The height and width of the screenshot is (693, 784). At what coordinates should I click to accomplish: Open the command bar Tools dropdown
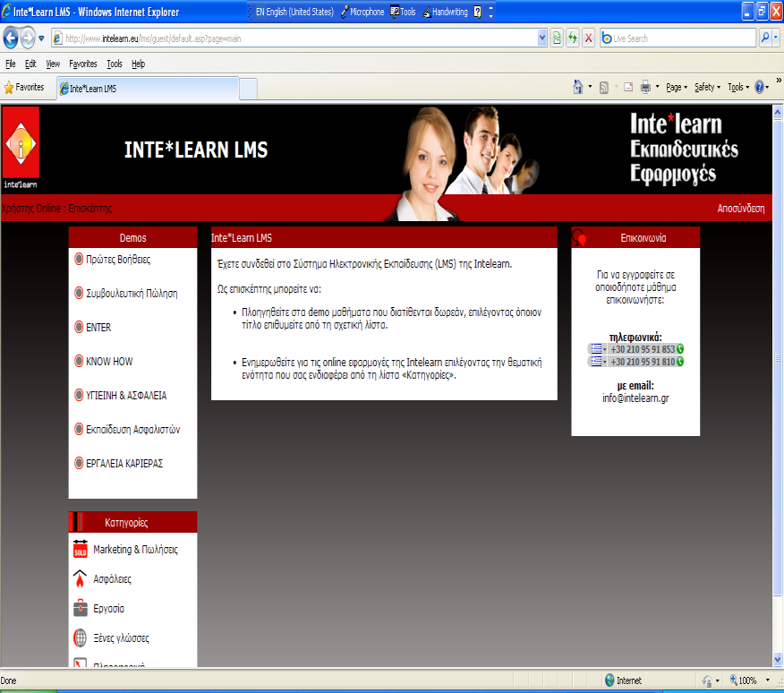coord(738,87)
